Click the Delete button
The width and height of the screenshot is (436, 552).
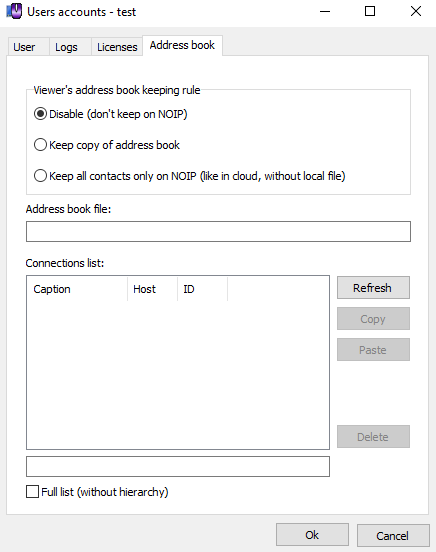[373, 437]
